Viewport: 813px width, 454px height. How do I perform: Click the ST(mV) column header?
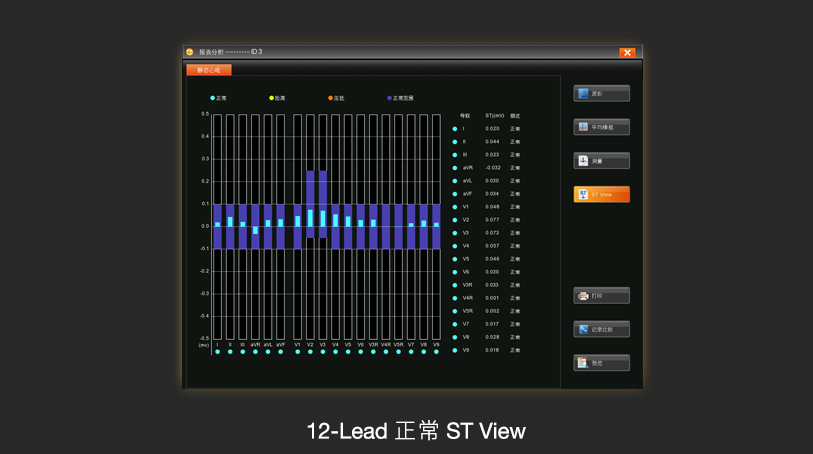495,116
